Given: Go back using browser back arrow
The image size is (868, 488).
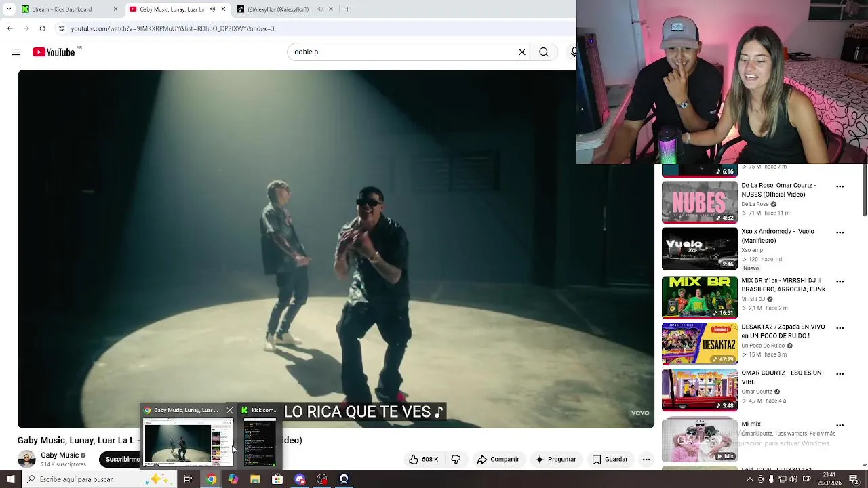Looking at the screenshot, I should coord(9,28).
